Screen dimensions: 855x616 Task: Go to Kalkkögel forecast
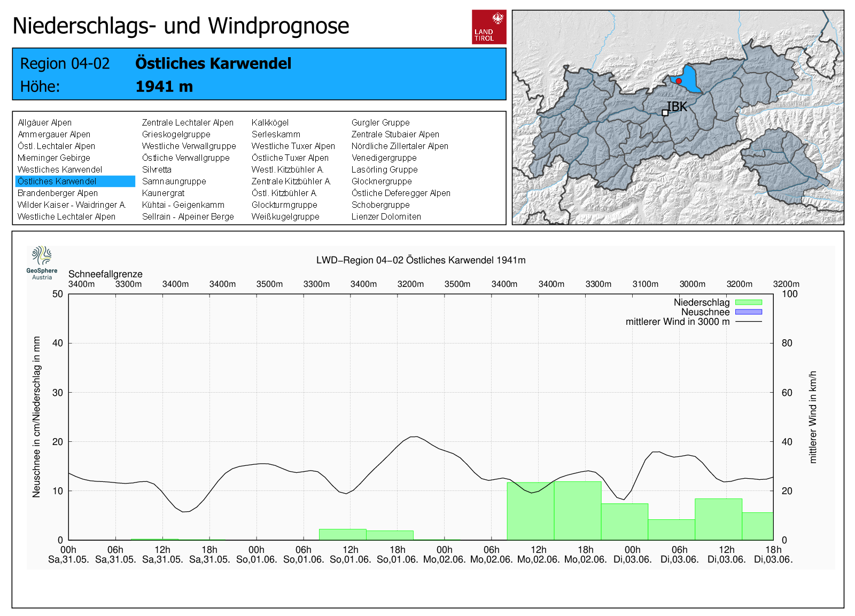click(270, 122)
